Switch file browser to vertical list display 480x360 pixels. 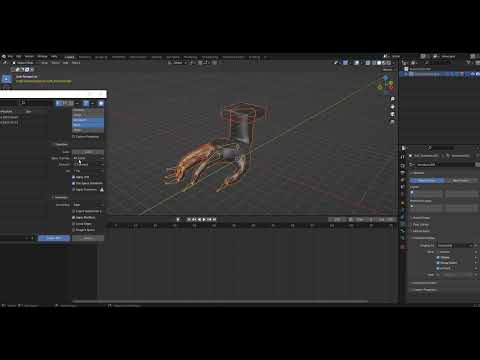[x=59, y=103]
